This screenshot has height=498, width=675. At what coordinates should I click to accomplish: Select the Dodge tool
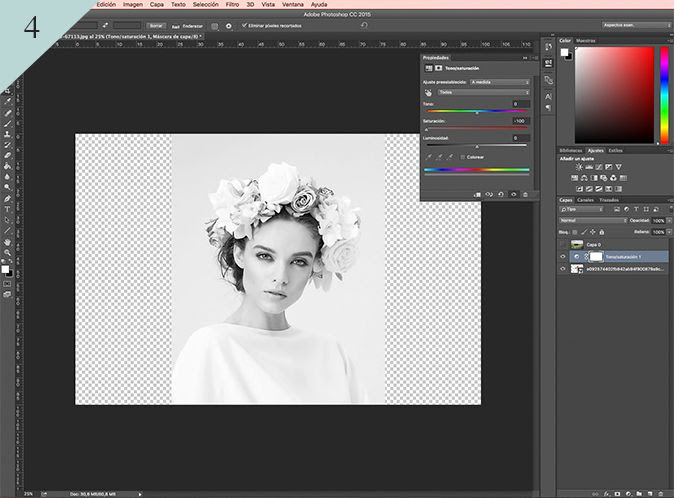[7, 188]
